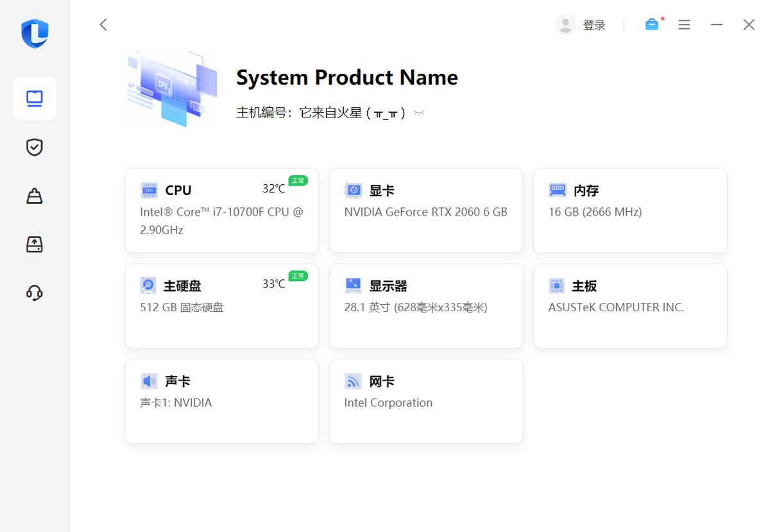Open the shield verification section in the sidebar
The image size is (770, 532).
(34, 147)
